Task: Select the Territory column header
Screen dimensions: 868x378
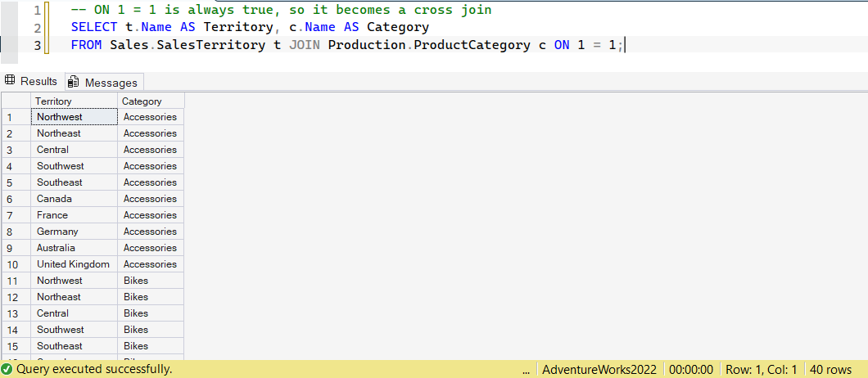Action: (x=75, y=101)
